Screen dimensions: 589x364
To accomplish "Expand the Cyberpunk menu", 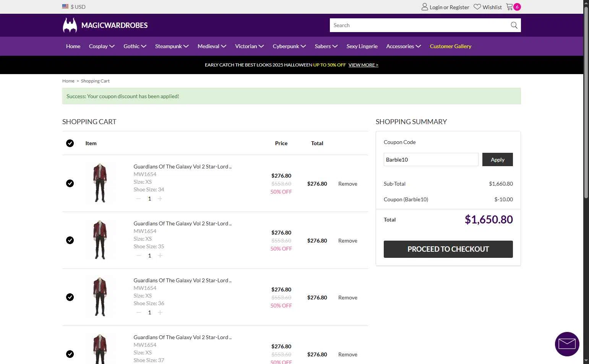I will [x=289, y=46].
